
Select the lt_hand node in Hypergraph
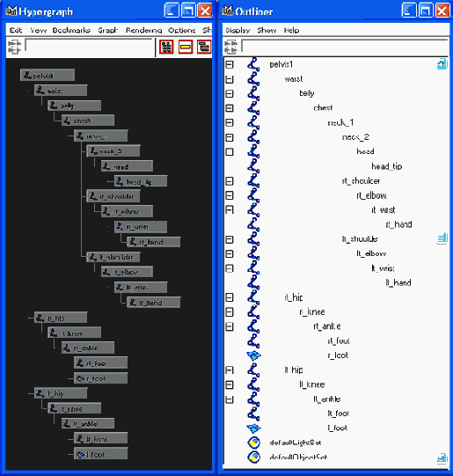154,303
